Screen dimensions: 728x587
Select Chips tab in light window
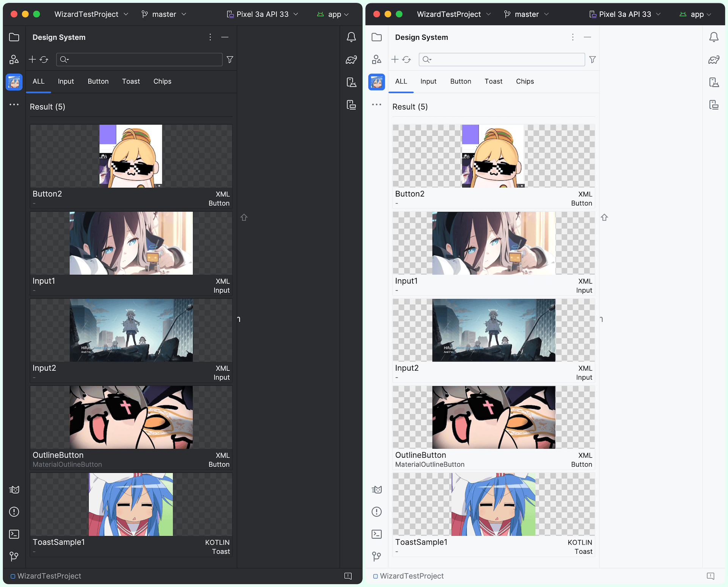click(x=525, y=81)
